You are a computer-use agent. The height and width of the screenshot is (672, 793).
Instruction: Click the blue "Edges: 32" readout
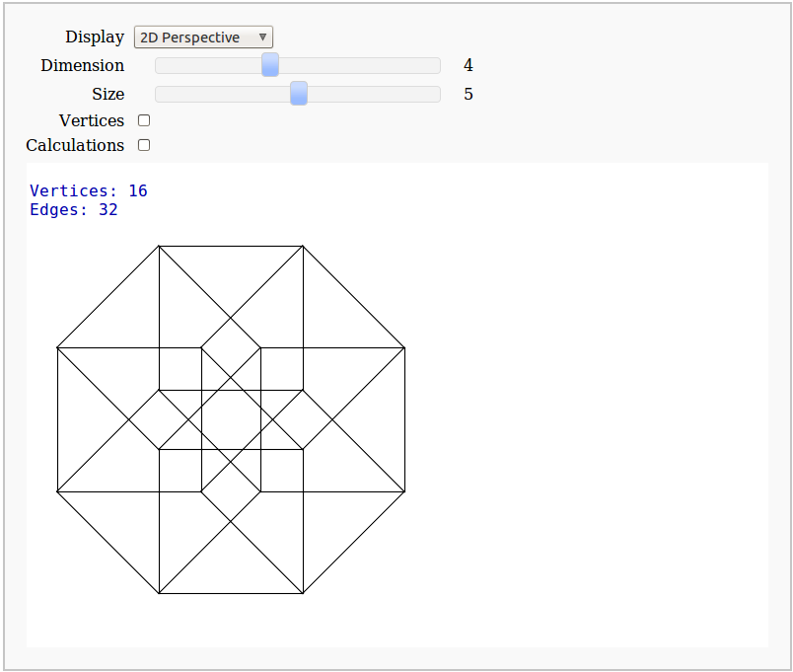tap(74, 209)
